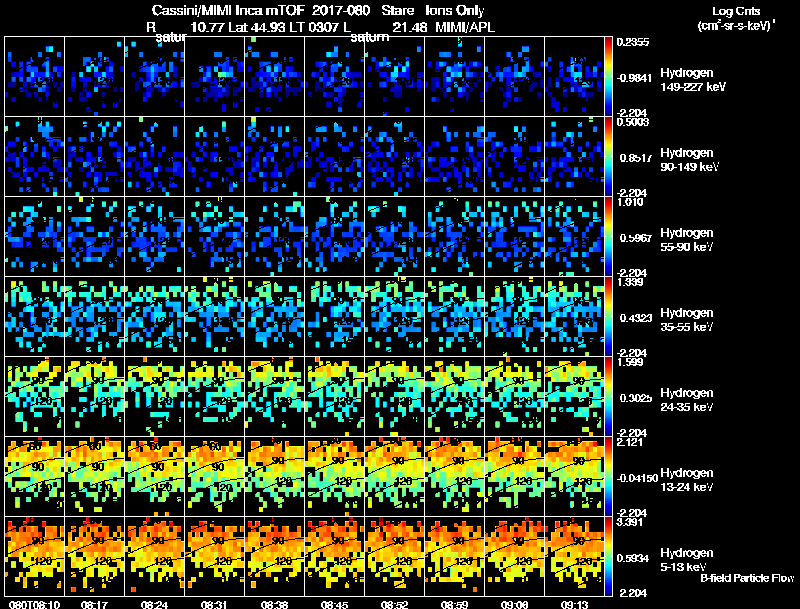Click the Hydrogen 13-24 keV row label
Screen dimensions: 800x609
686,480
